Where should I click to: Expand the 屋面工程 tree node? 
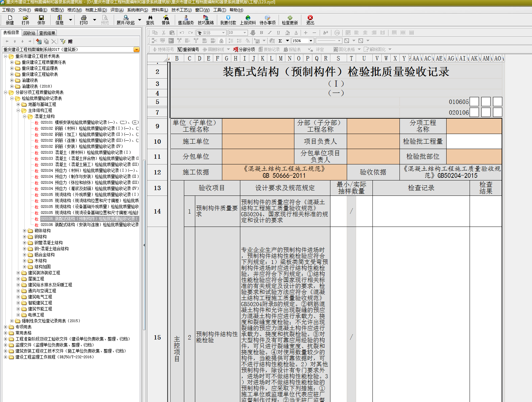point(18,279)
